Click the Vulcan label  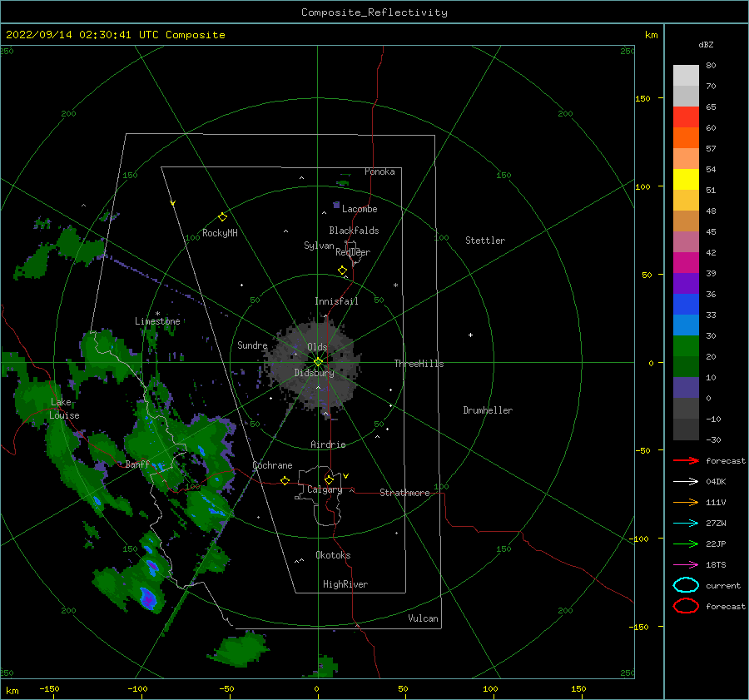[x=424, y=618]
